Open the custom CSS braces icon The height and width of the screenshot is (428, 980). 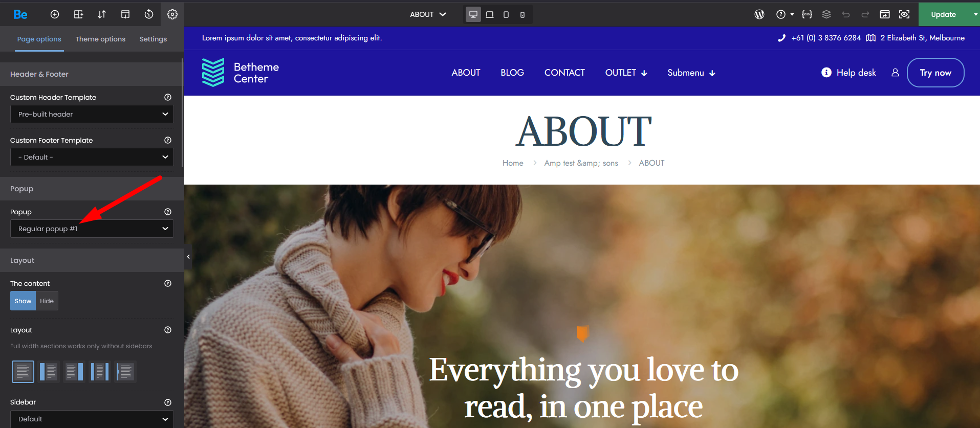click(807, 14)
